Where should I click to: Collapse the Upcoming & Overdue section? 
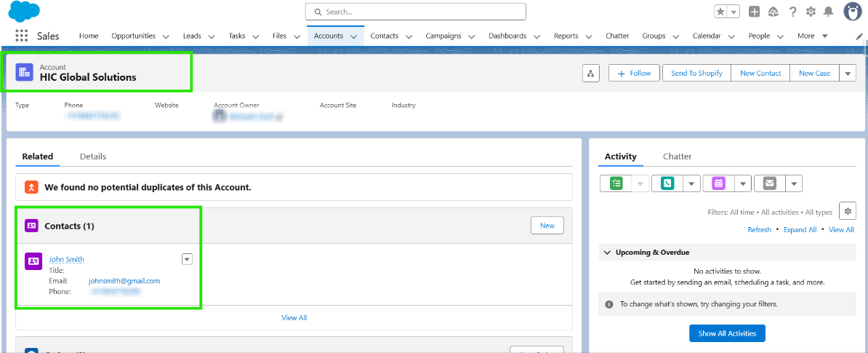tap(607, 253)
